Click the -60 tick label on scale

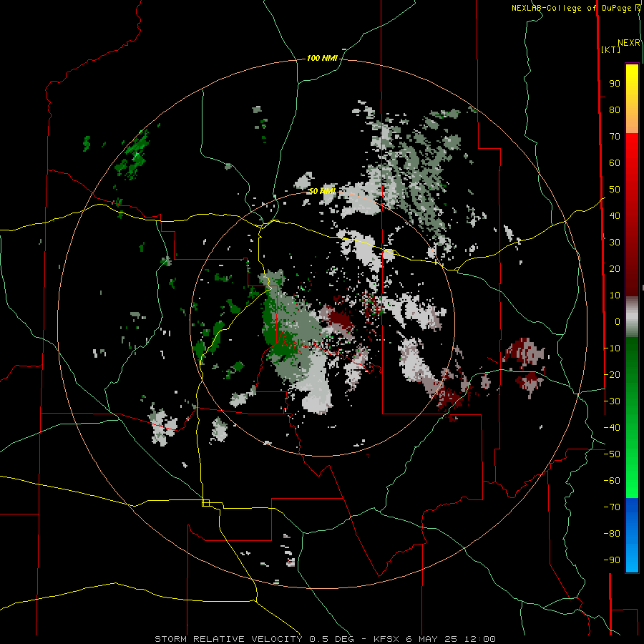coord(612,481)
